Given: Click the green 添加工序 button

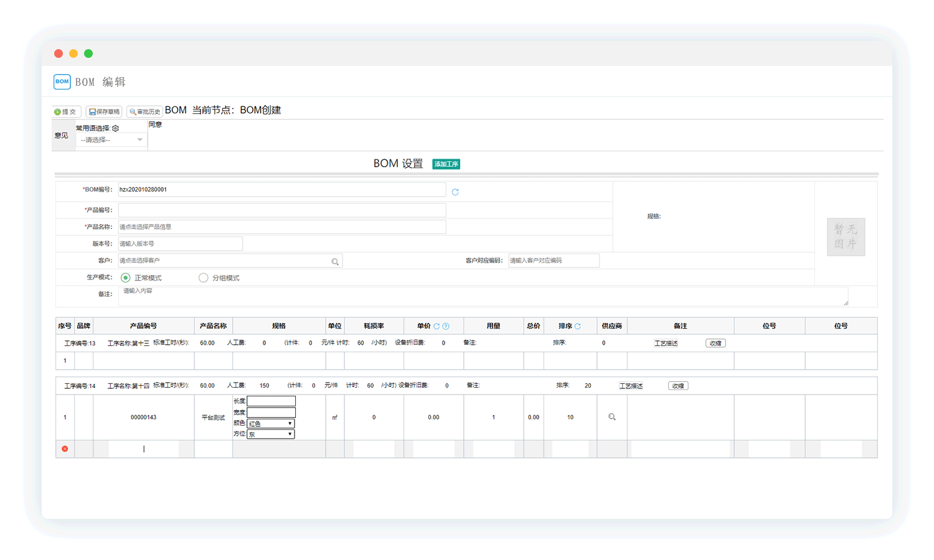Looking at the screenshot, I should click(446, 164).
